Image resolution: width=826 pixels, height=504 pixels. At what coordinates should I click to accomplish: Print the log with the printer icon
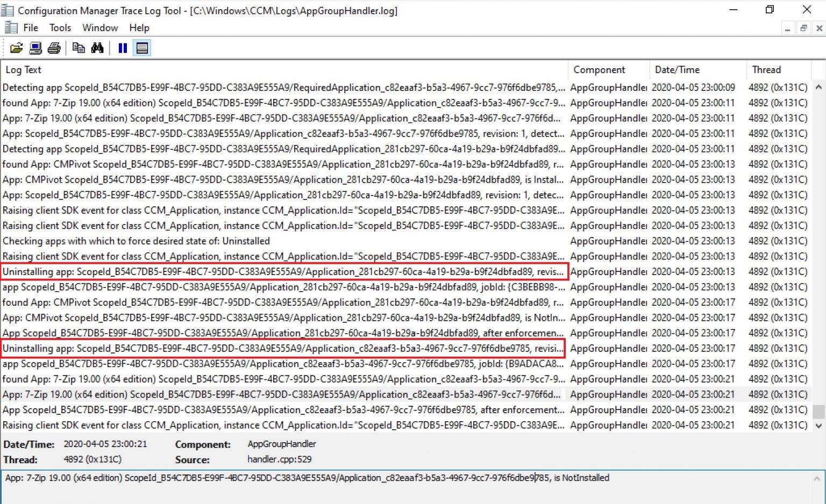pyautogui.click(x=53, y=48)
